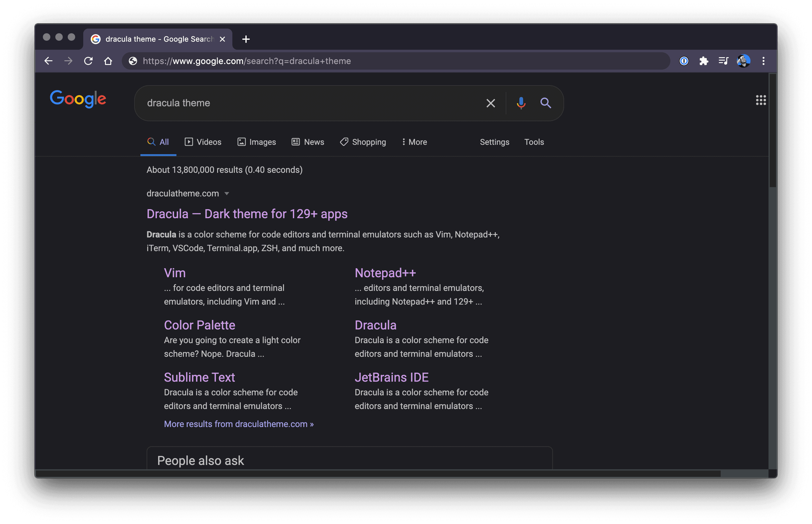Open the Google apps grid

click(x=761, y=100)
